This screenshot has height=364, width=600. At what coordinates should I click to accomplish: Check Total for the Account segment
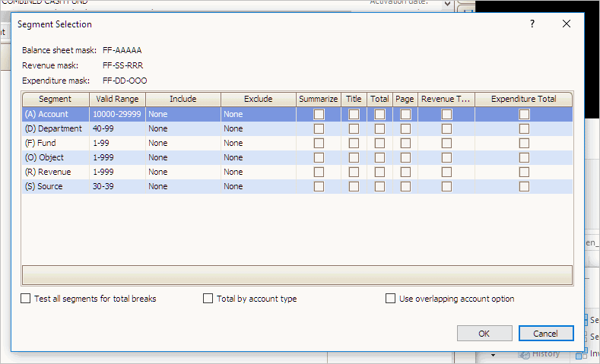tap(379, 114)
